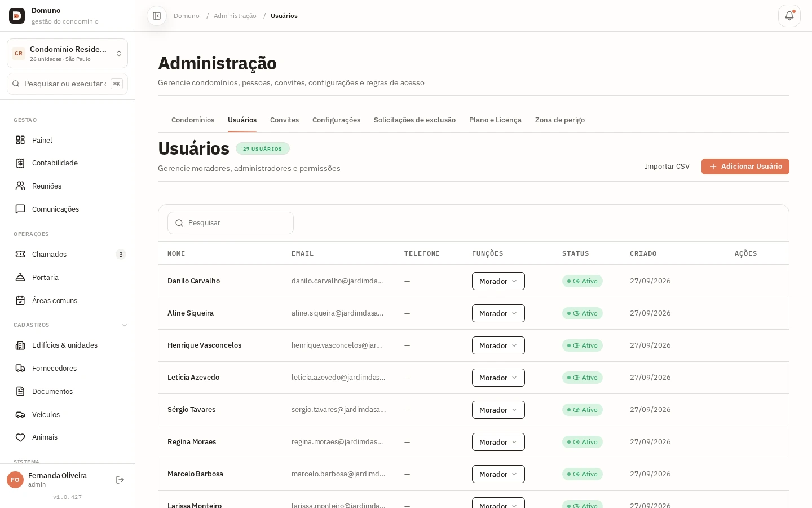Click the CR condominium avatar badge
The width and height of the screenshot is (812, 508).
pos(19,54)
